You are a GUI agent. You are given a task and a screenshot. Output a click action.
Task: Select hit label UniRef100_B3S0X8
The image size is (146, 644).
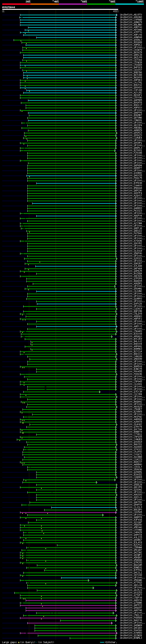(x=131, y=334)
